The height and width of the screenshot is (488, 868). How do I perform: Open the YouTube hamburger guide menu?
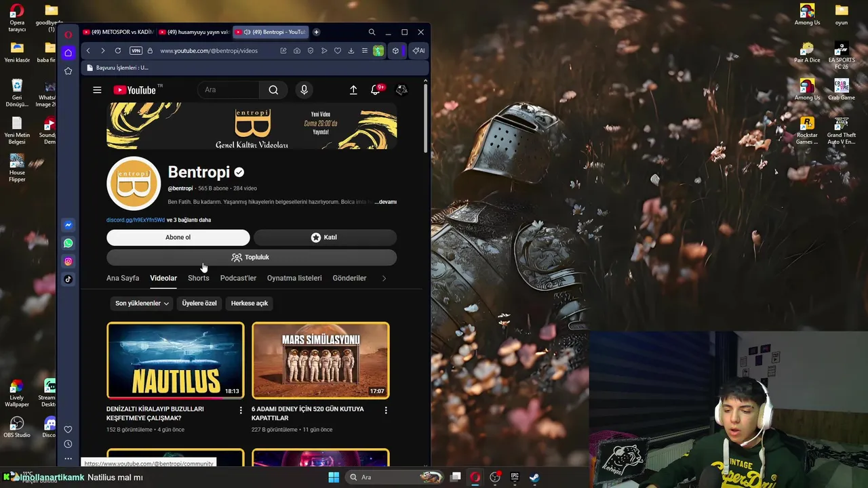click(x=97, y=89)
